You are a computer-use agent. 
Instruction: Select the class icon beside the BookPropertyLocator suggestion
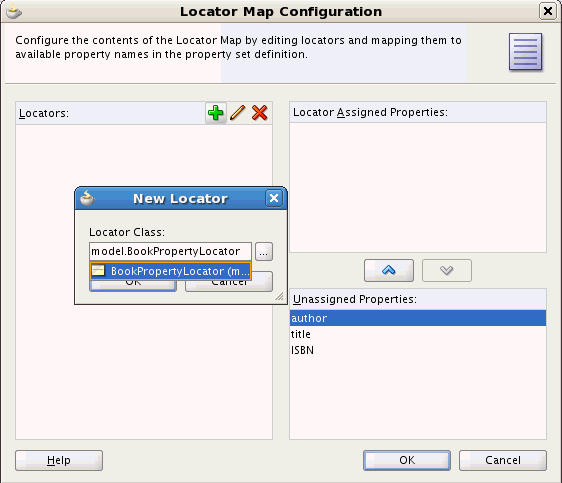click(98, 271)
